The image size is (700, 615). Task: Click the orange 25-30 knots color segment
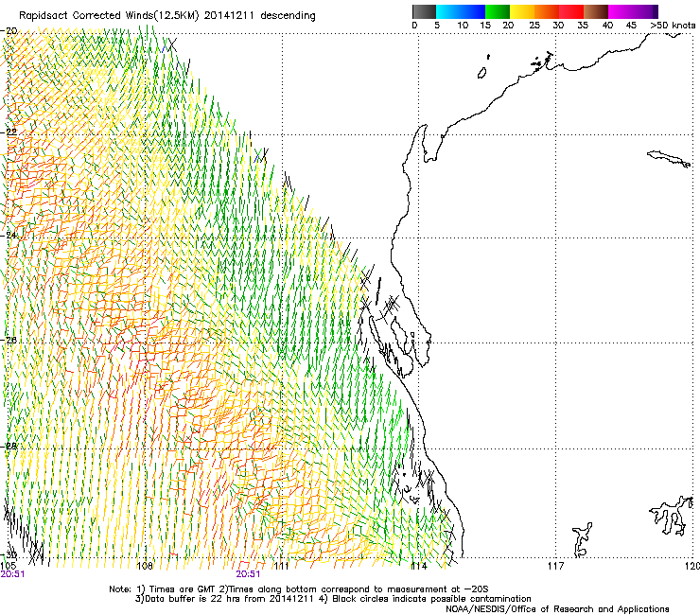point(547,11)
